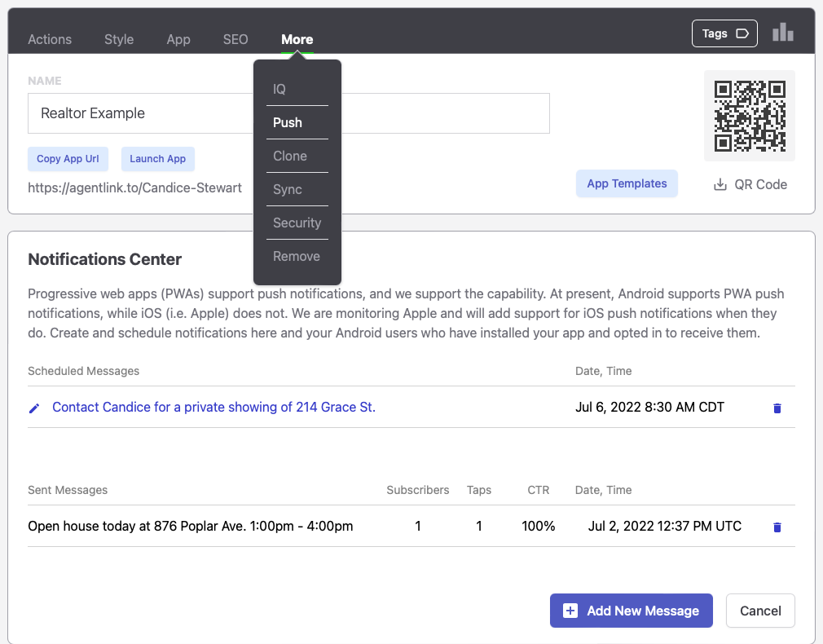
Task: Delete the scheduled Grace St. message
Action: coord(777,408)
